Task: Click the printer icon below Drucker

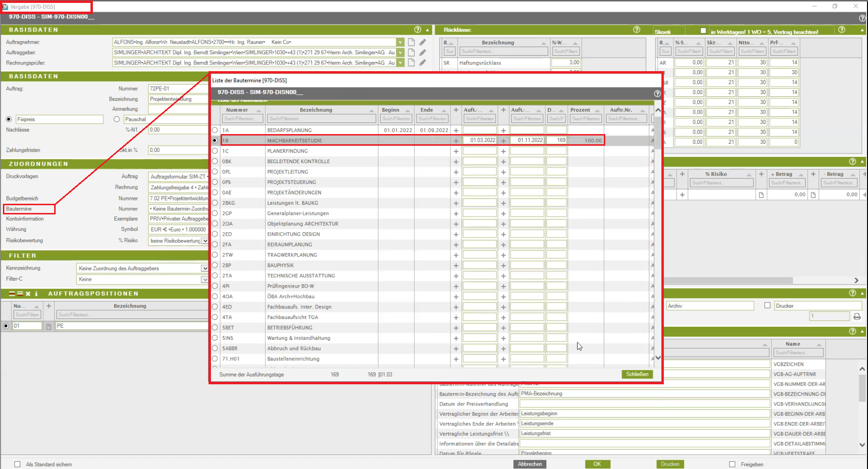Action: pyautogui.click(x=857, y=316)
